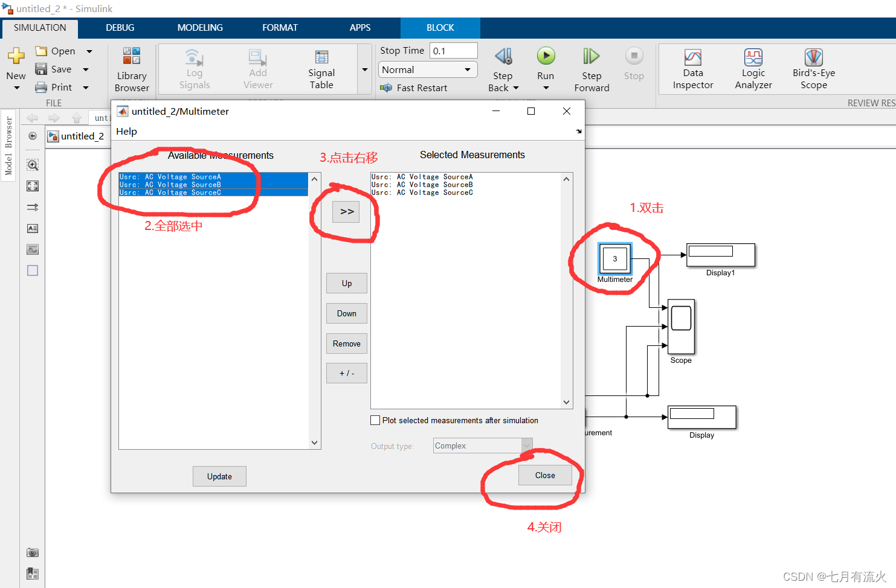The image size is (896, 588).
Task: Click the Step Back icon
Action: [503, 56]
